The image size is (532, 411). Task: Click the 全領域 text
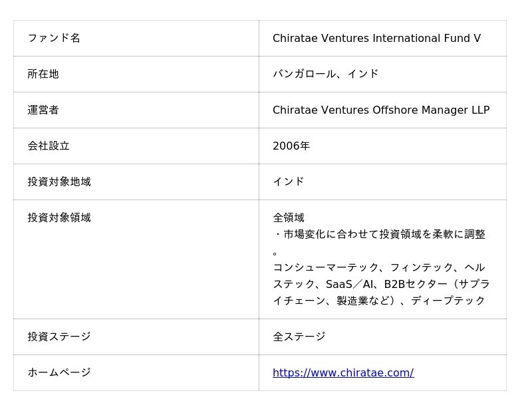(x=289, y=218)
